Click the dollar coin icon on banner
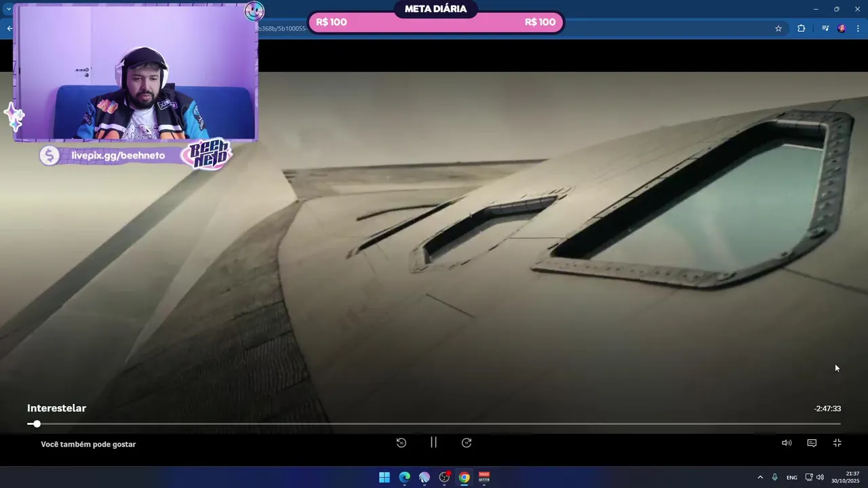The width and height of the screenshot is (868, 488). [x=49, y=156]
